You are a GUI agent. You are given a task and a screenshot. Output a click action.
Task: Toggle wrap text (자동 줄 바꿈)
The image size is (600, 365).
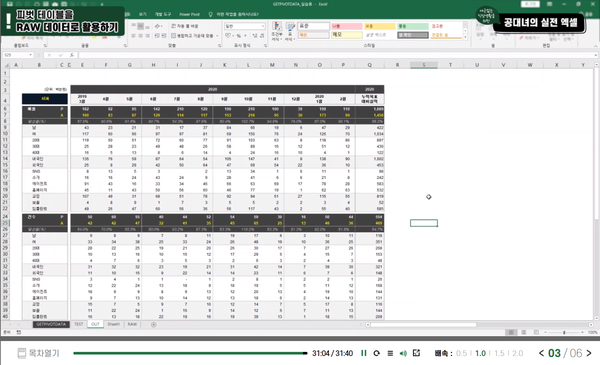pos(184,26)
